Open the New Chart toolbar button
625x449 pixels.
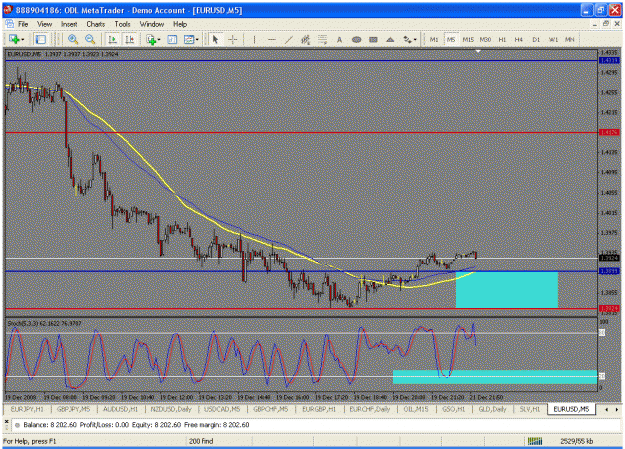click(x=14, y=39)
